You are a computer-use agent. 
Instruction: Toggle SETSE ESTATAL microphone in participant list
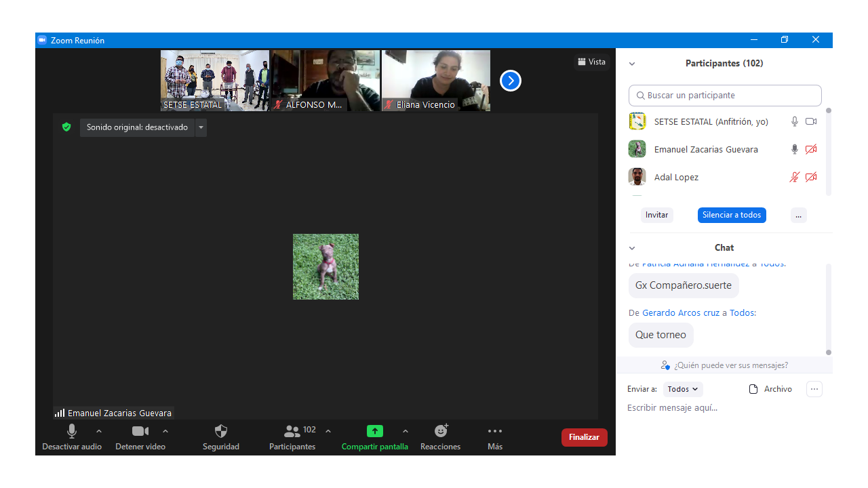[795, 121]
